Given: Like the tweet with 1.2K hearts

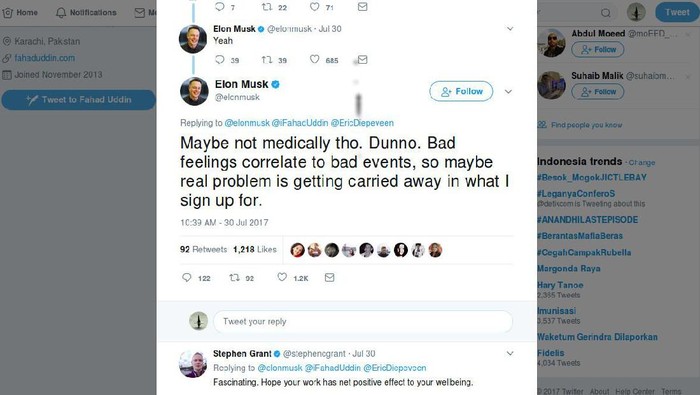Looking at the screenshot, I should [282, 277].
